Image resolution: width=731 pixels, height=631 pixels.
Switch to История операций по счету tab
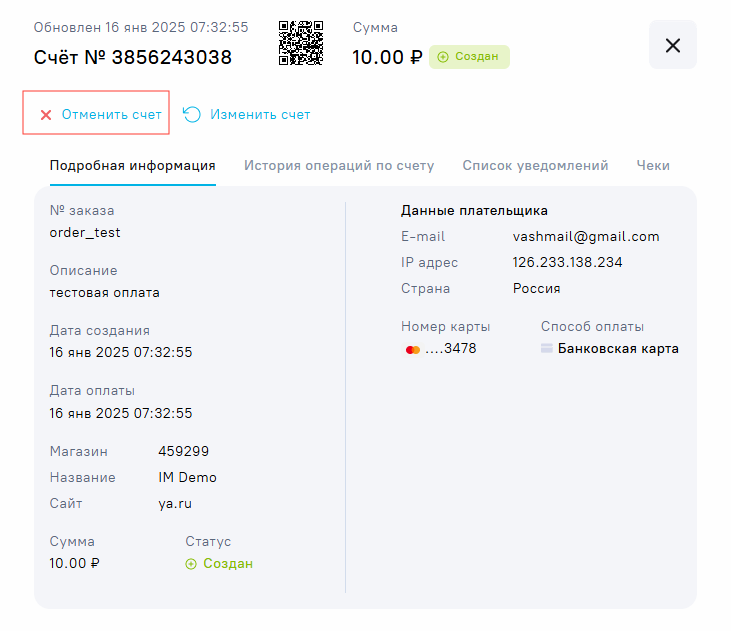(x=339, y=166)
